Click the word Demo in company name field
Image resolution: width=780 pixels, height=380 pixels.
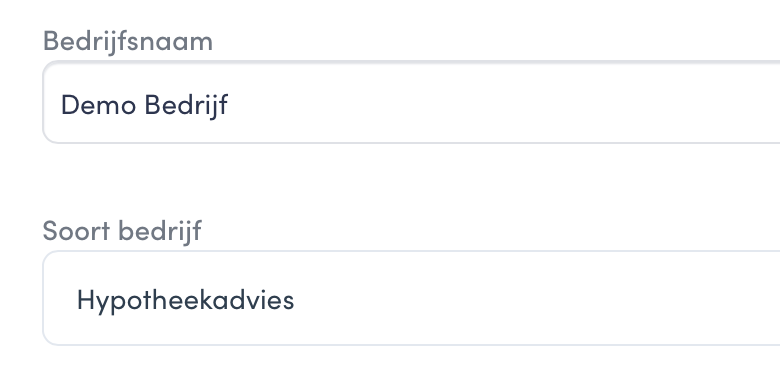coord(98,105)
